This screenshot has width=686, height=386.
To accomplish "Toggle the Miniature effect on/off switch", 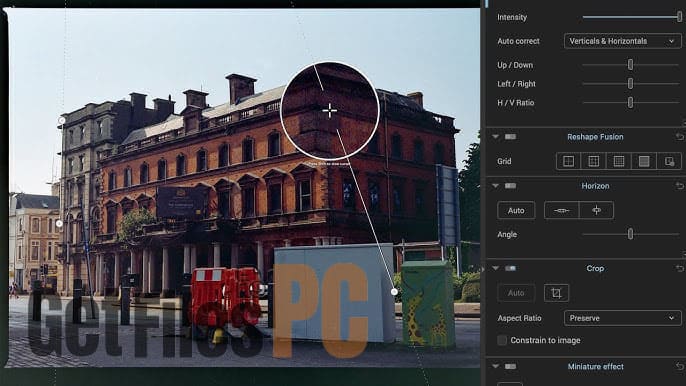I will click(x=510, y=366).
